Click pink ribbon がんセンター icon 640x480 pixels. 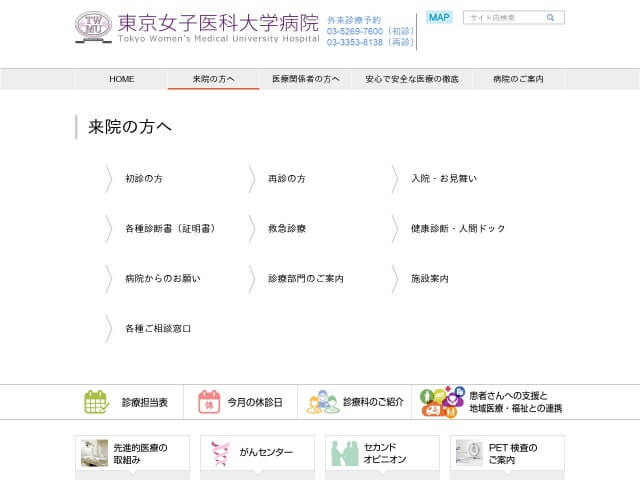pos(220,453)
